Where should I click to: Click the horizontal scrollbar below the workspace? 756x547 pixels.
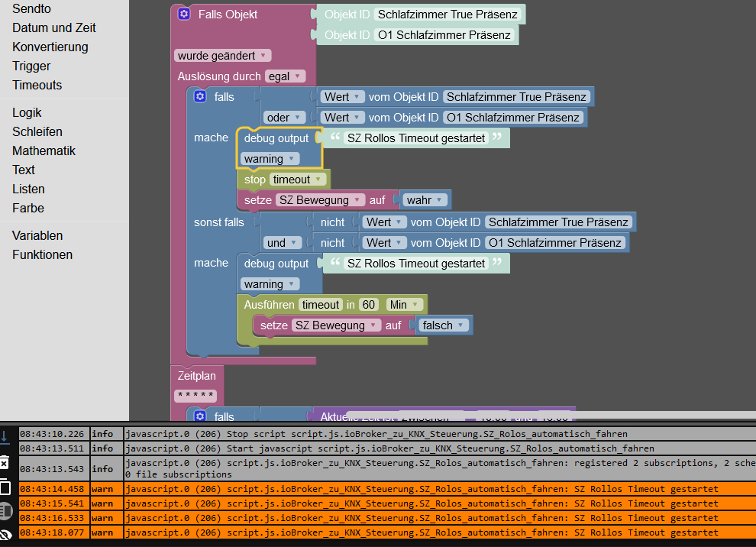(550, 416)
